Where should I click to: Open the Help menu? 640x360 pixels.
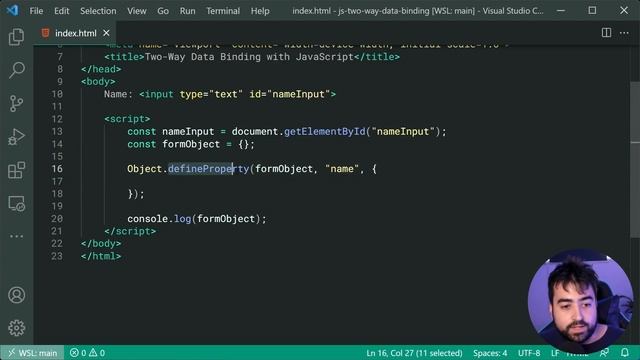click(x=260, y=11)
